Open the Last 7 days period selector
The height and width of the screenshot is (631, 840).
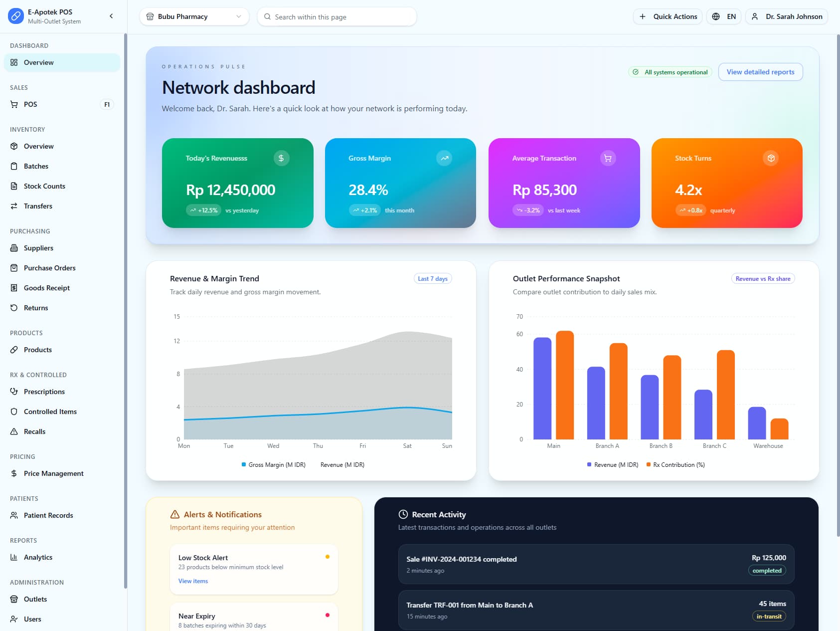[x=432, y=278]
